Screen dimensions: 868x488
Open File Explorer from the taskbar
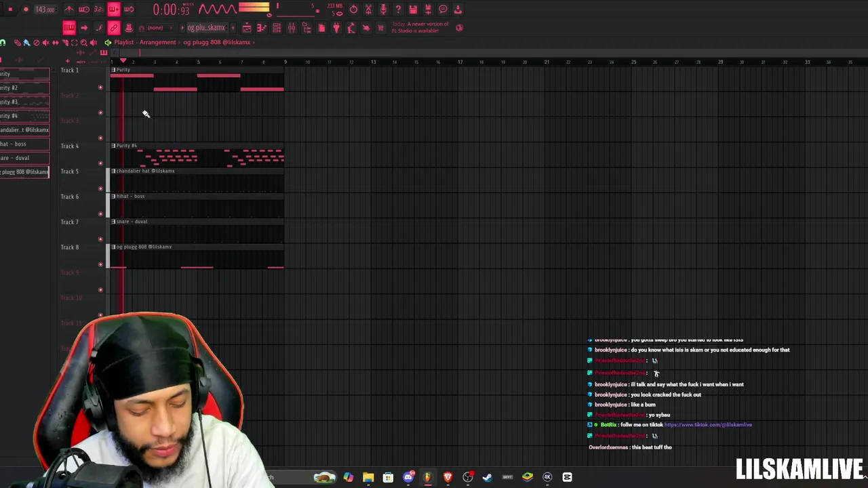click(x=368, y=477)
